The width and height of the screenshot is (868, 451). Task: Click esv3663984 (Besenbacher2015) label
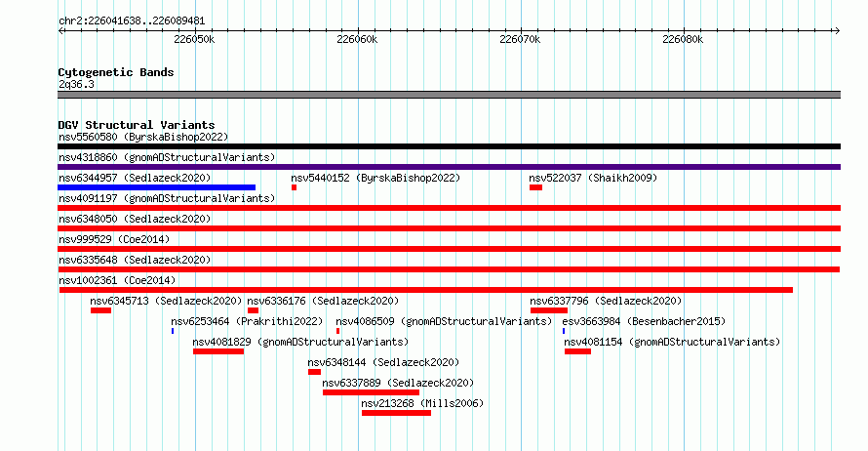(x=644, y=321)
